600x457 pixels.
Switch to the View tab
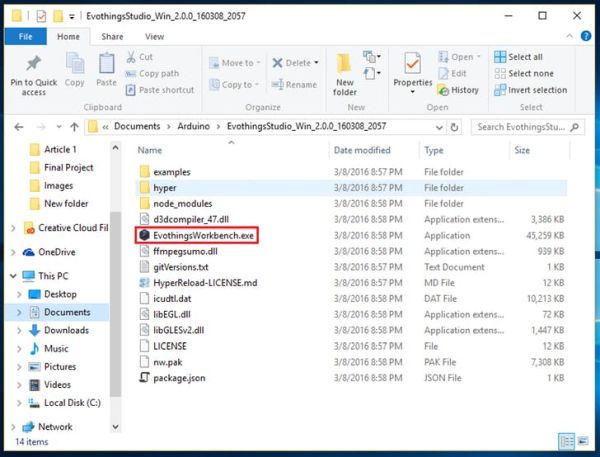[x=154, y=37]
